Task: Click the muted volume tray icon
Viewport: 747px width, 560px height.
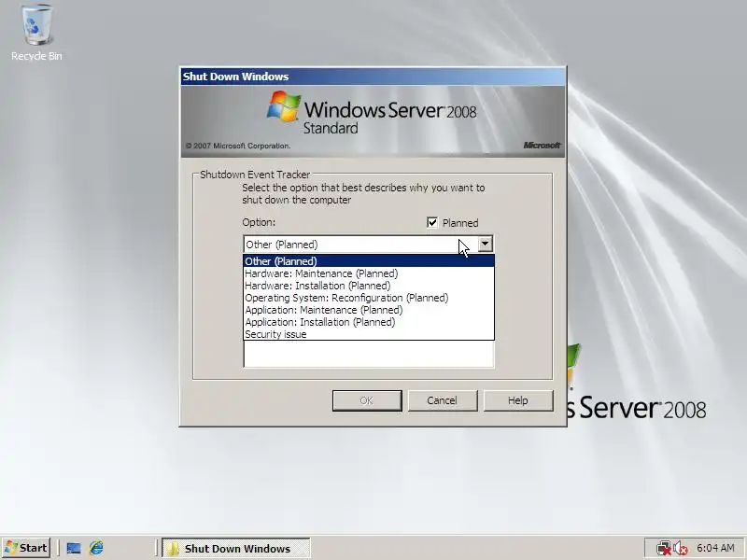Action: [x=681, y=549]
